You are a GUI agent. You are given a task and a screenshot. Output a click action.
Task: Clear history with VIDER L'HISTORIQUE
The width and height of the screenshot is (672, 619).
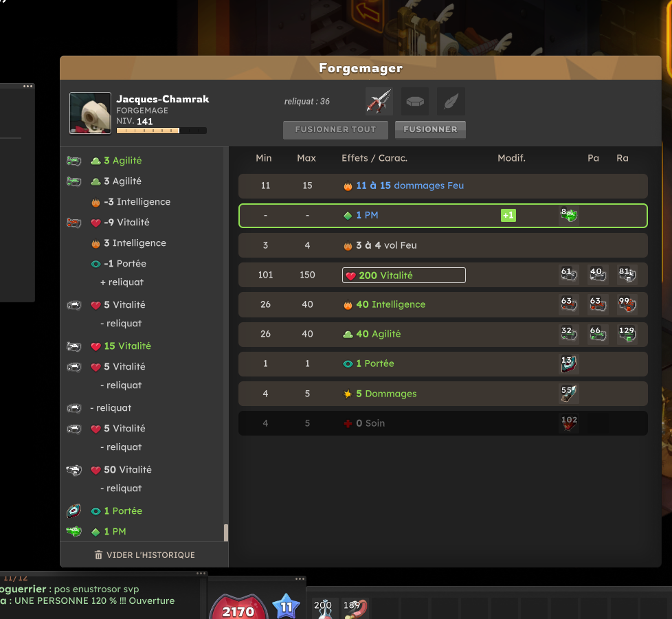click(144, 554)
